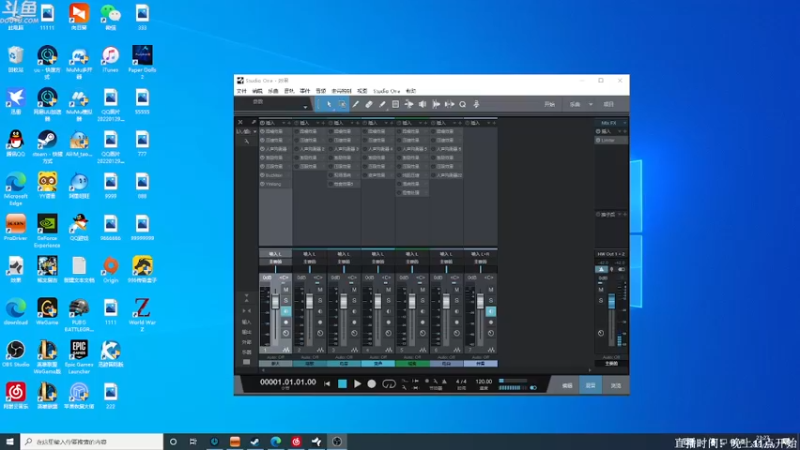This screenshot has height=450, width=800.
Task: Select the Eraser tool in Studio One toolbar
Action: click(368, 104)
